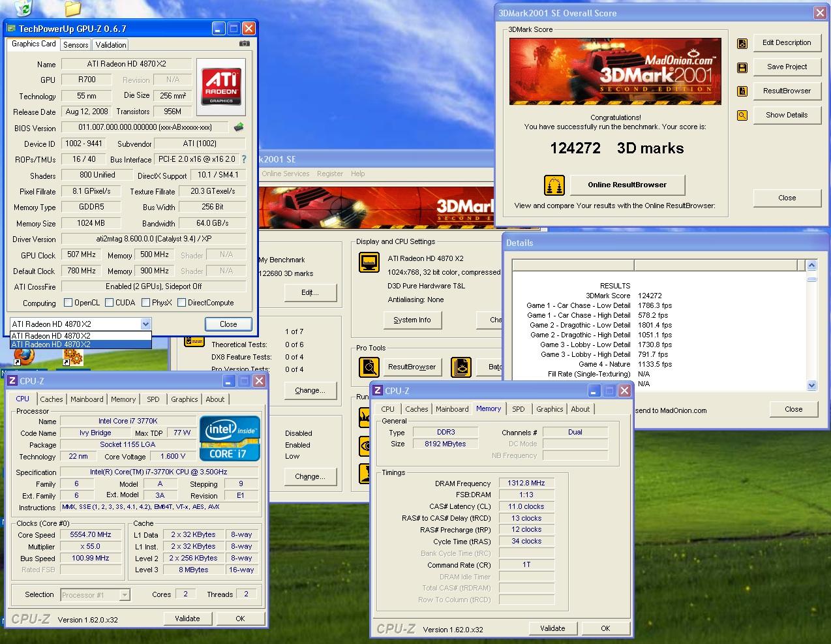
Task: Click the GPU-Z title bar app icon
Action: pos(11,29)
